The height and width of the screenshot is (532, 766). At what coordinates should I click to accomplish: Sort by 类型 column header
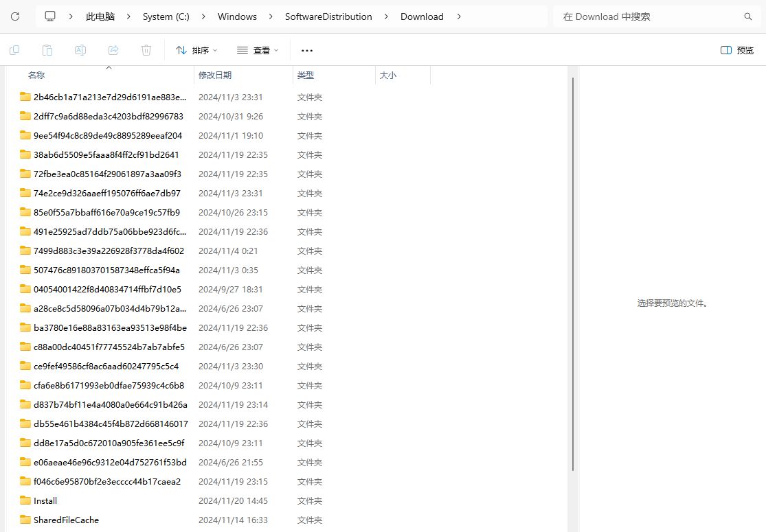[x=305, y=75]
